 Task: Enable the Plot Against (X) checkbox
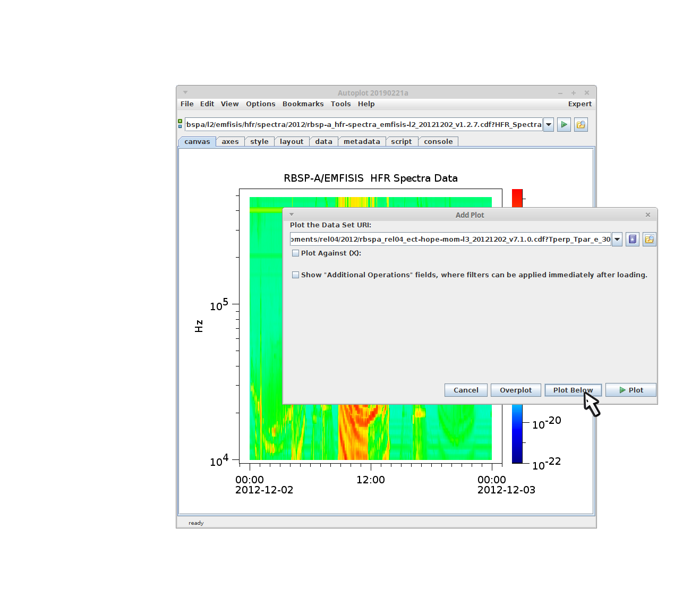coord(296,253)
